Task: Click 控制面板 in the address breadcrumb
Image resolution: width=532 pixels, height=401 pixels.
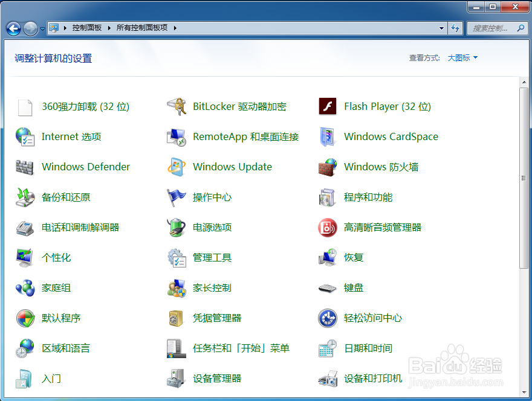Action: 87,28
